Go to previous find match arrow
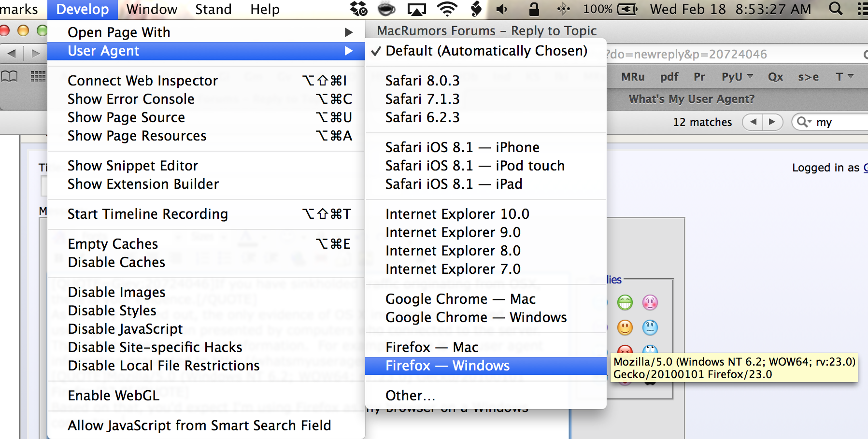The image size is (868, 439). (753, 122)
